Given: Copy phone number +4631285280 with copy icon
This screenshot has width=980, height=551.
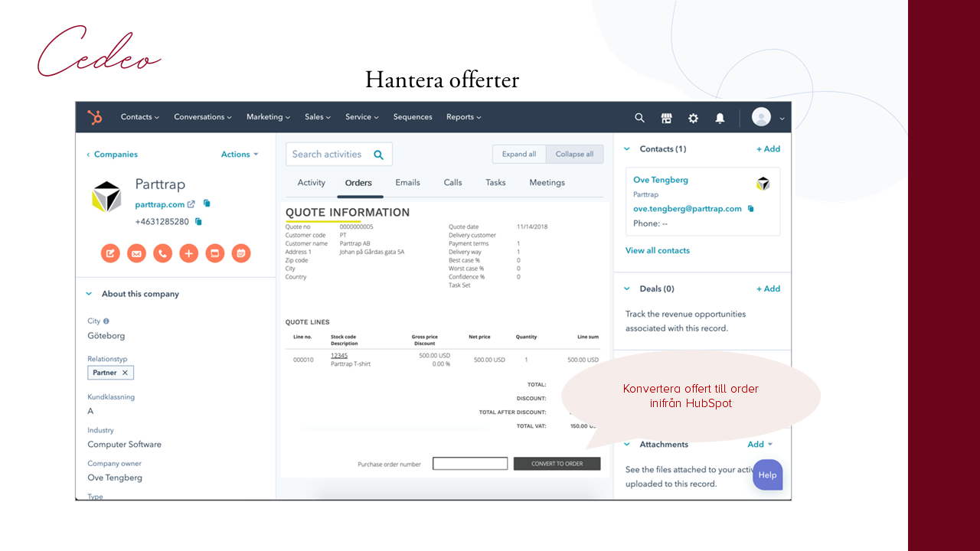Looking at the screenshot, I should click(x=198, y=221).
